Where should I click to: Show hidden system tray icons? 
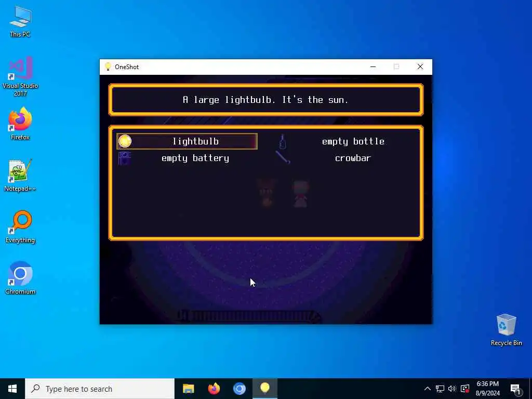pyautogui.click(x=428, y=389)
